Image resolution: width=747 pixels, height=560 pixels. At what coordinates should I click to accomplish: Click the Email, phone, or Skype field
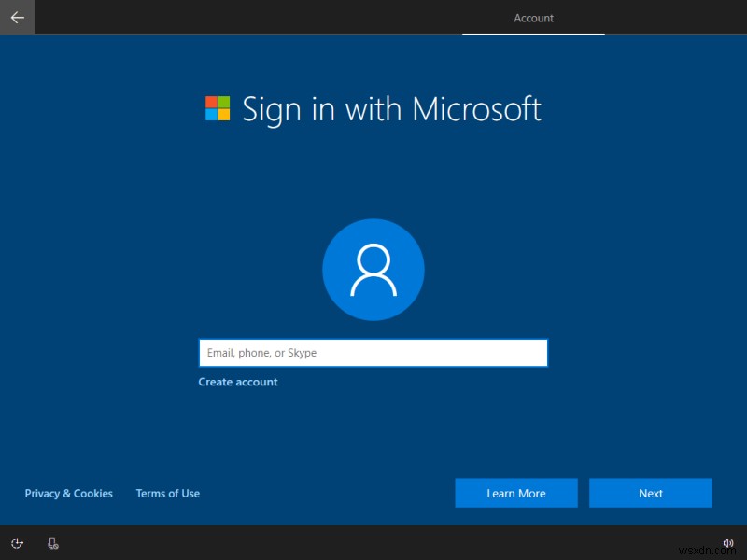coord(373,353)
